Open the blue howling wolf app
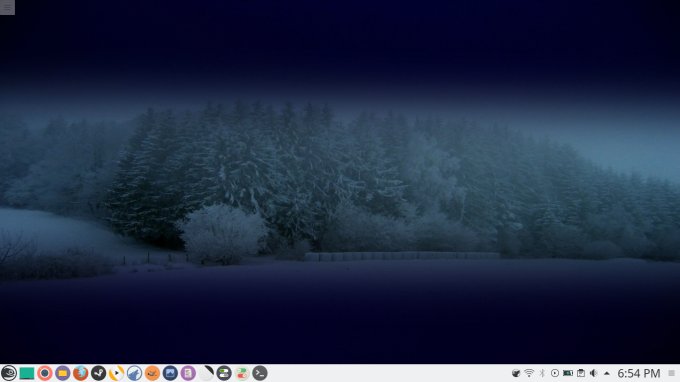 tap(134, 373)
